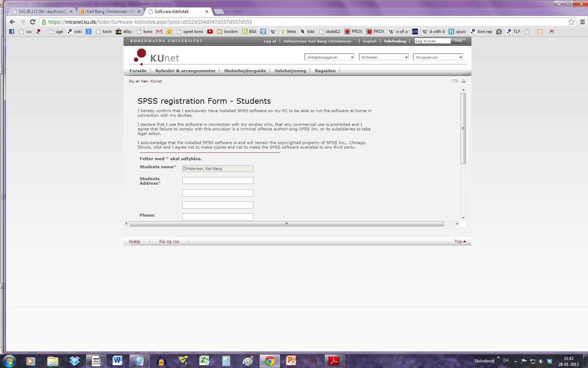Open the Google search bookmark icon

[x=89, y=32]
